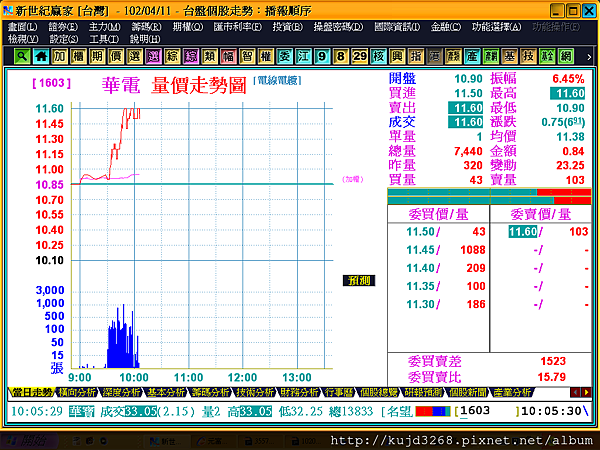Open the 工具(T) menu
The image size is (600, 450).
tap(104, 39)
